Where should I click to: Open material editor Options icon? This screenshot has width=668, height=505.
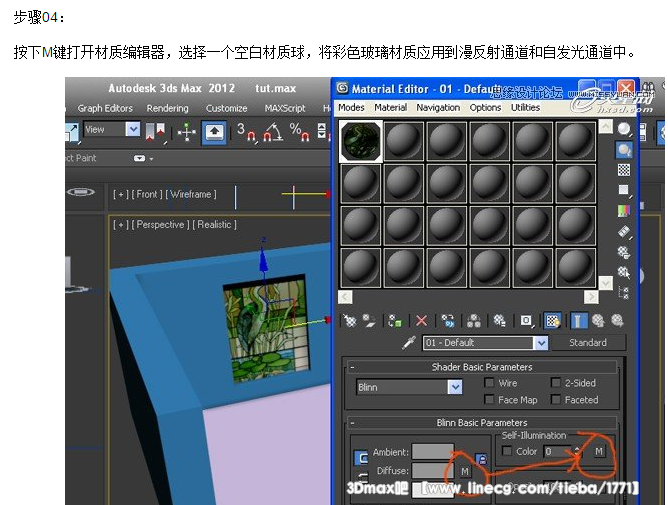tap(624, 252)
